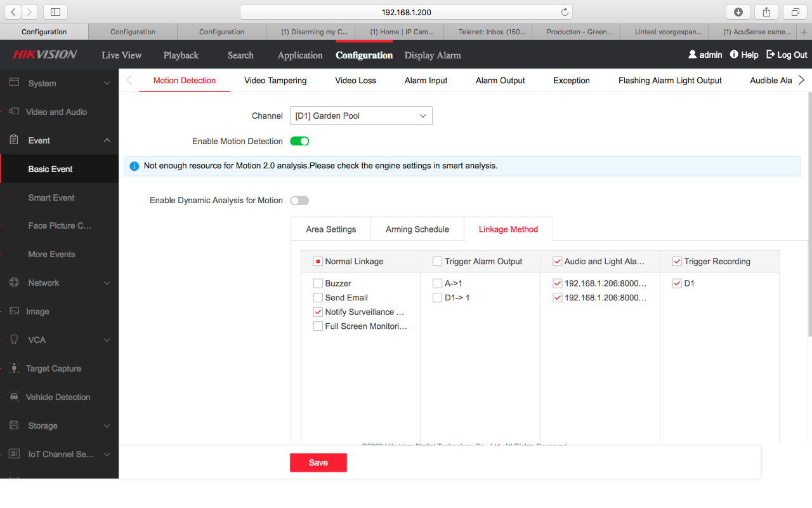Open the Arming Schedule tab
Screen dimensions: 812x508
417,229
